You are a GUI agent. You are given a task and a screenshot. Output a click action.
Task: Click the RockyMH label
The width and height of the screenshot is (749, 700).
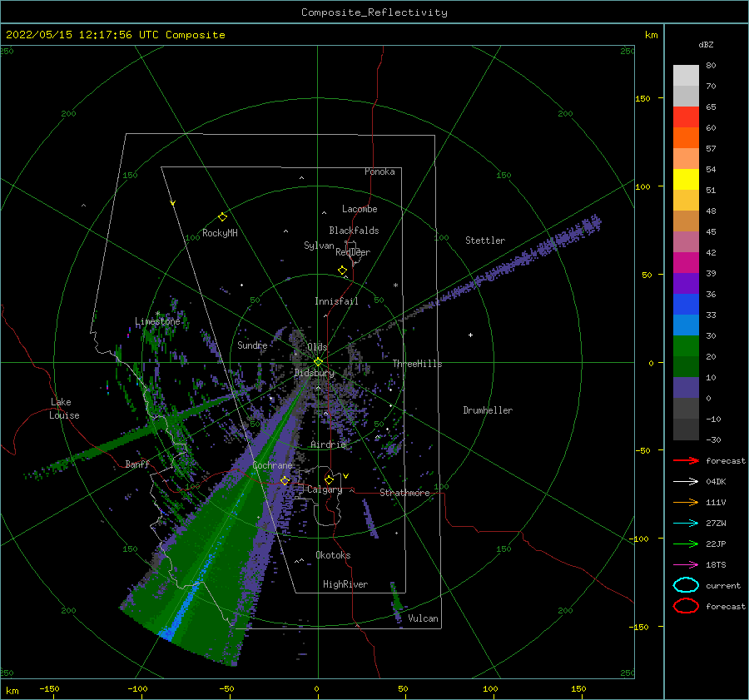coord(220,233)
